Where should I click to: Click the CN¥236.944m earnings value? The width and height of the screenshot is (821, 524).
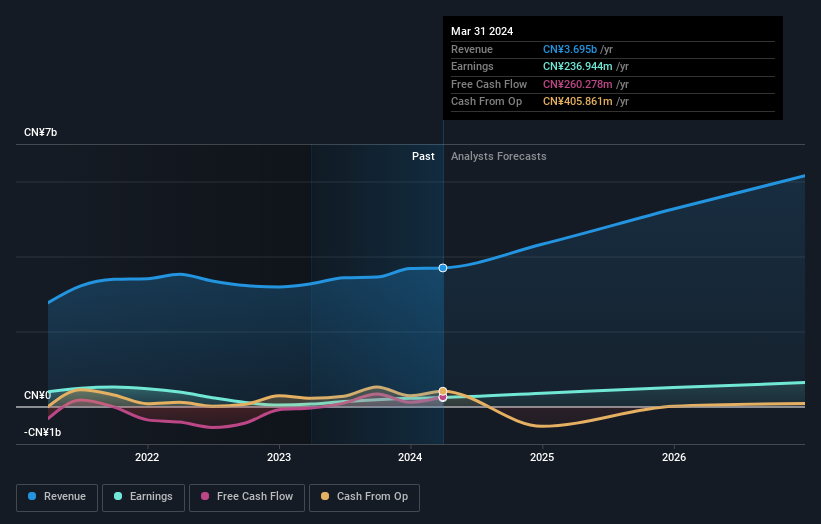pyautogui.click(x=578, y=66)
